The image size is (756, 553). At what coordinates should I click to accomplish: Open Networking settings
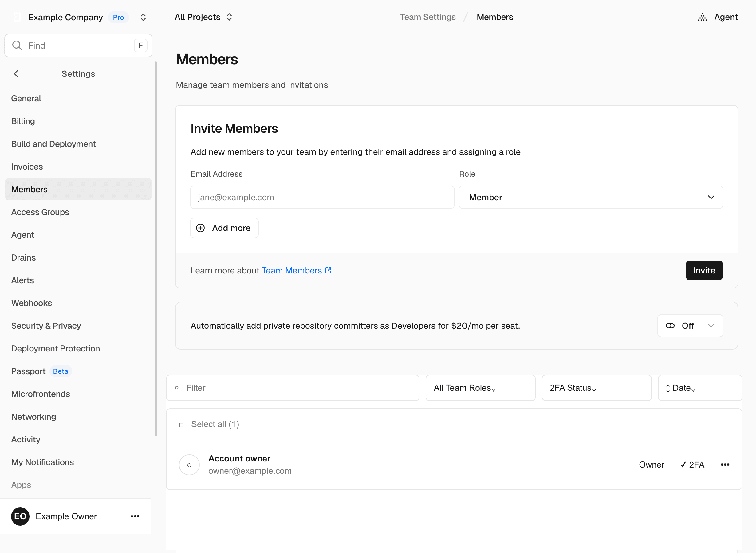point(78,417)
